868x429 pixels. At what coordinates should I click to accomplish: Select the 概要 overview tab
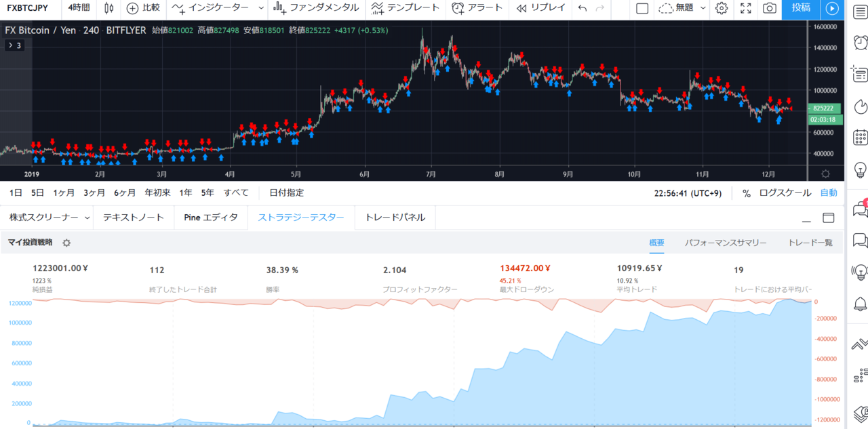pyautogui.click(x=656, y=243)
